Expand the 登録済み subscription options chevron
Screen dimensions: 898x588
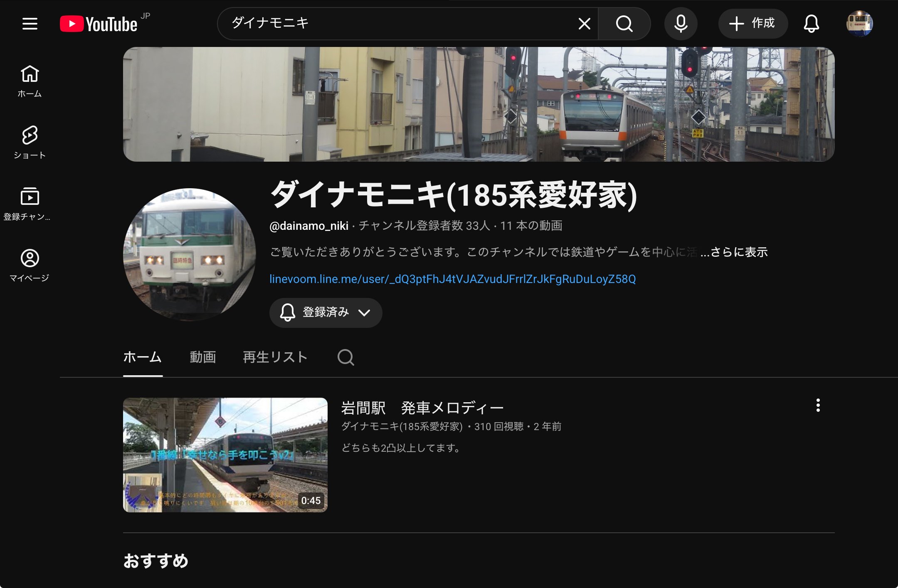[365, 313]
